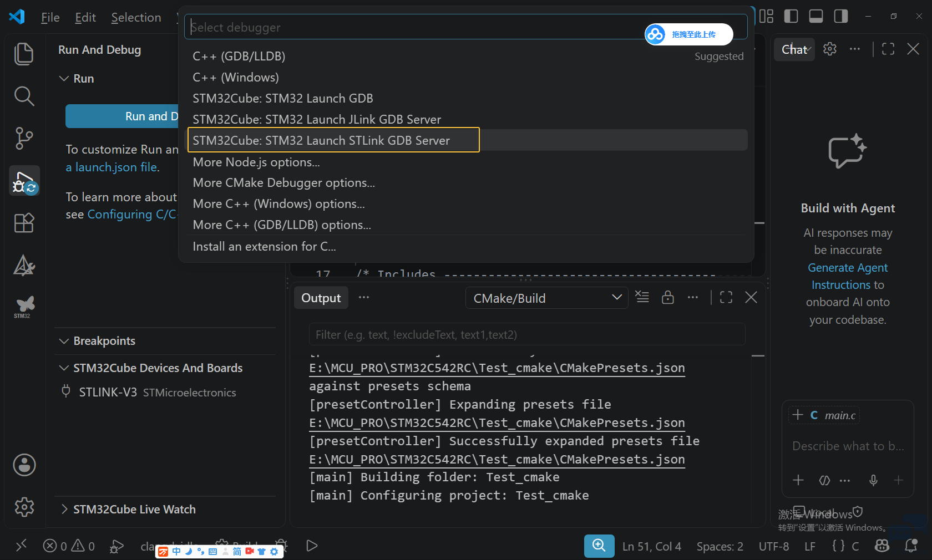Click the microphone voice chat icon
Viewport: 932px width, 560px height.
[873, 480]
